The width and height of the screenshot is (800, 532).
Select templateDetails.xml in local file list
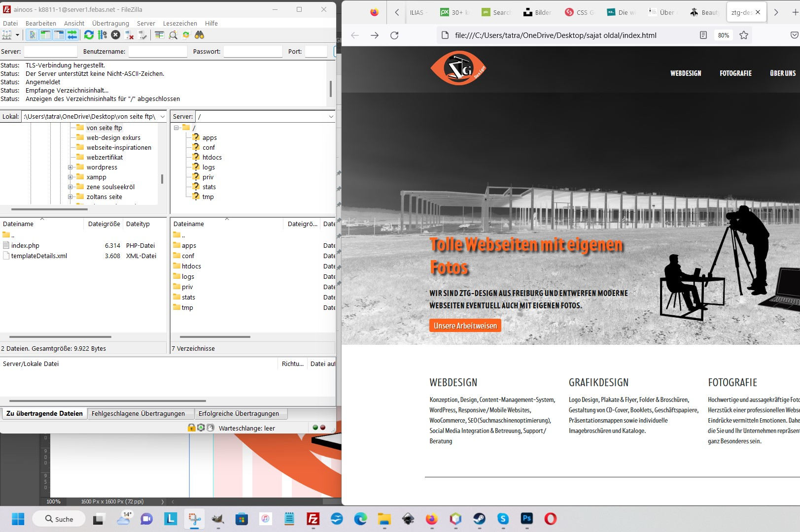click(39, 256)
